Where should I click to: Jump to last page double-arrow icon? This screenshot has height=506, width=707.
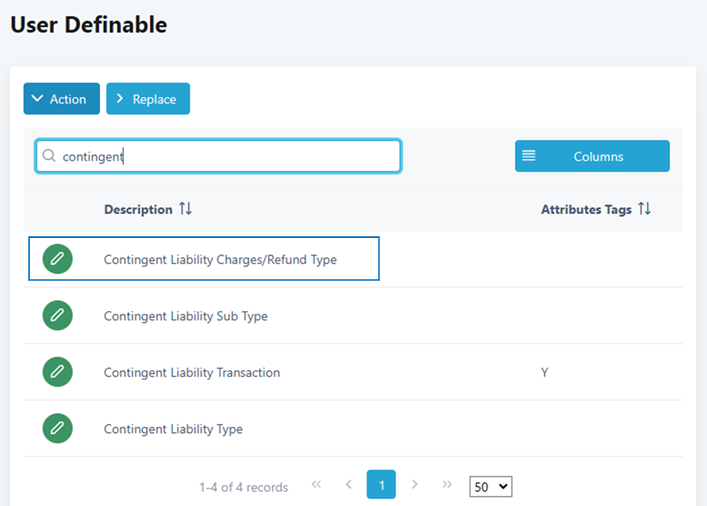pyautogui.click(x=447, y=485)
